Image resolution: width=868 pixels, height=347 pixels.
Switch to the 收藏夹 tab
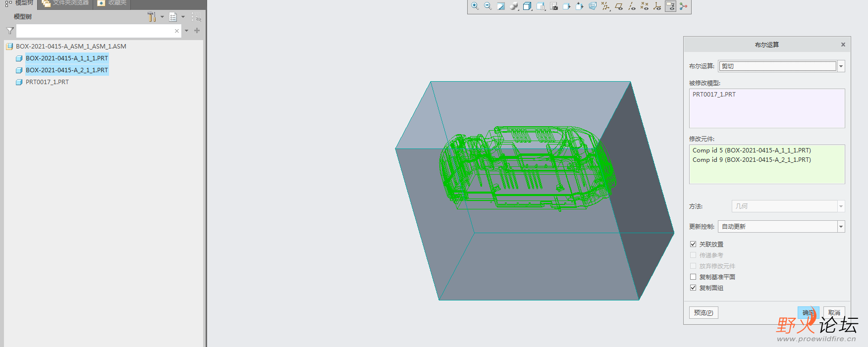click(112, 3)
